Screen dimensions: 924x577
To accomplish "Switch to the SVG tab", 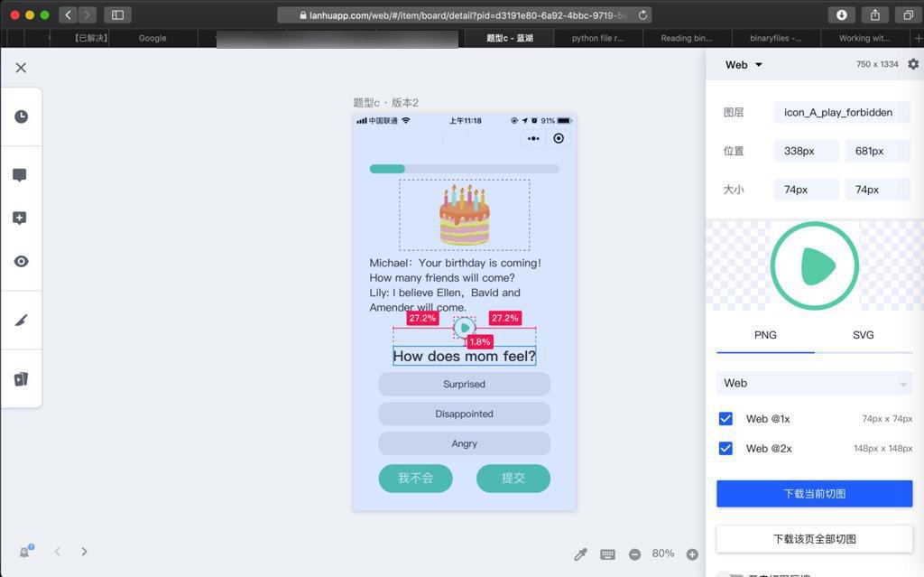I will pos(863,335).
